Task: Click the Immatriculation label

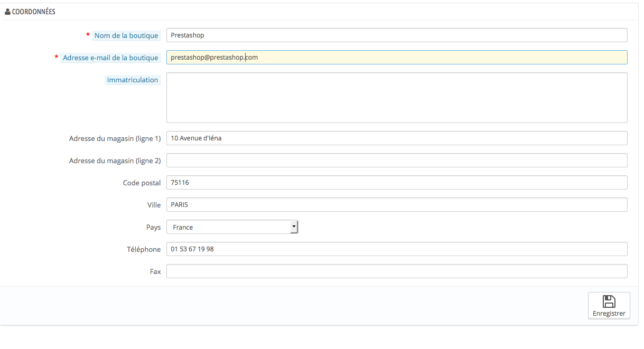Action: tap(133, 80)
